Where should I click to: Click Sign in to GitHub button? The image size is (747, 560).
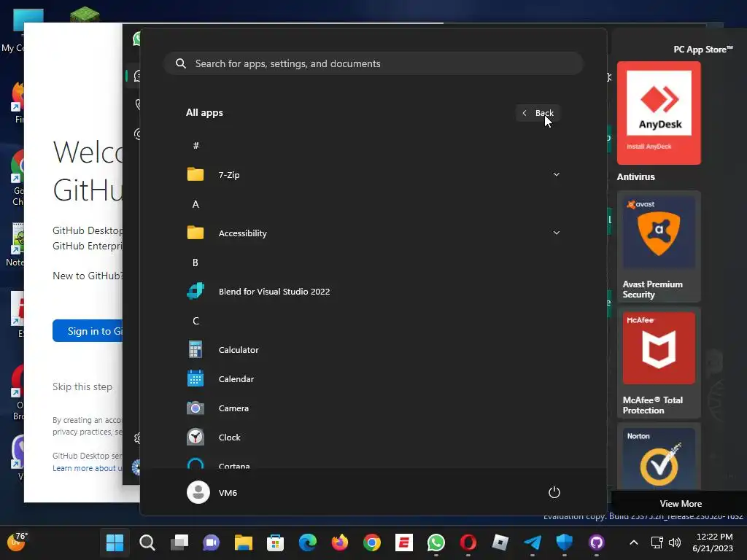(88, 330)
